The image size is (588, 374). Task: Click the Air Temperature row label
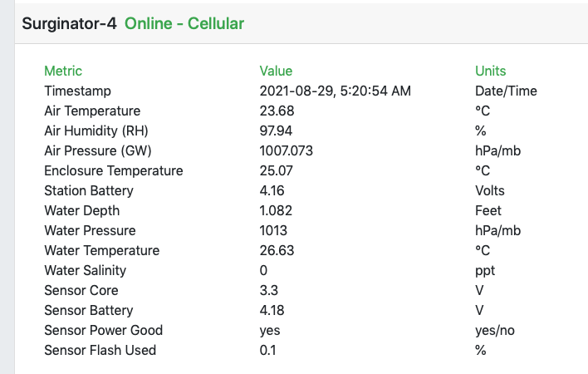tap(92, 111)
